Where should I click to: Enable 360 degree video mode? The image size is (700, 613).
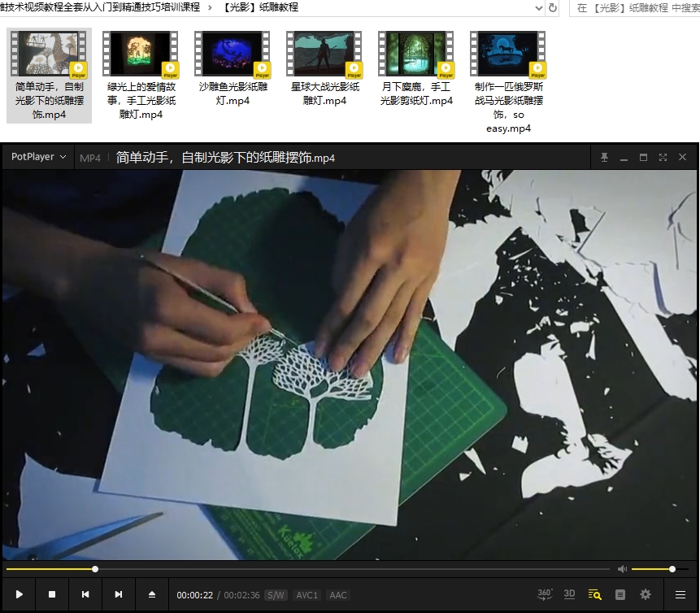pyautogui.click(x=545, y=594)
